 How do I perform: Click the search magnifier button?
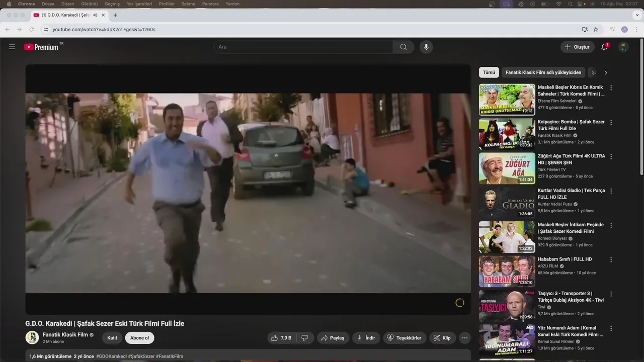coord(404,47)
